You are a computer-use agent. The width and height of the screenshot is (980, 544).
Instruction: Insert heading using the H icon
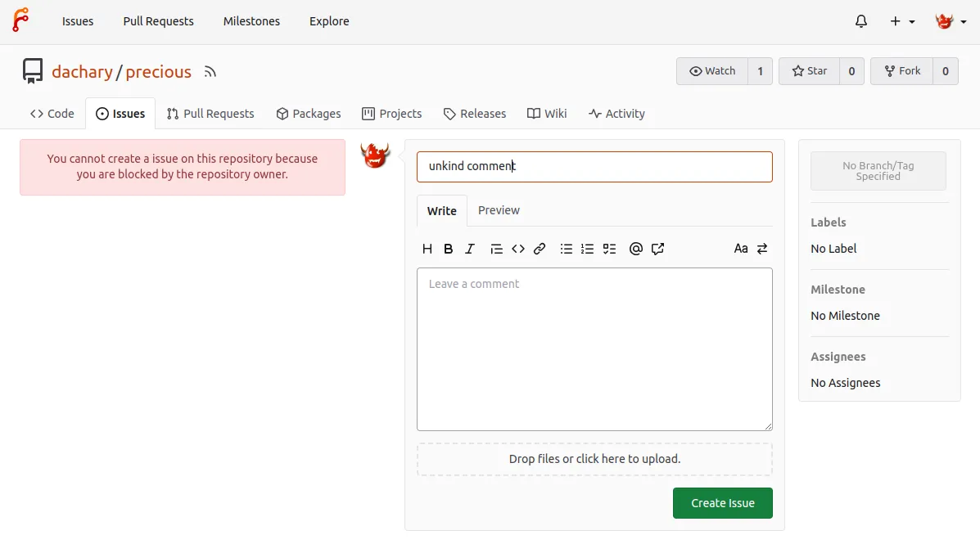click(427, 249)
